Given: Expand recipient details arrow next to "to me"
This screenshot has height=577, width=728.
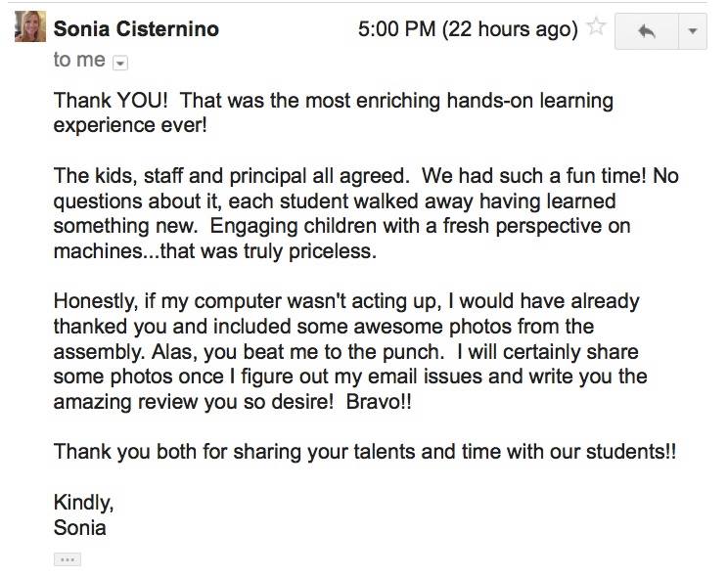Looking at the screenshot, I should (120, 63).
